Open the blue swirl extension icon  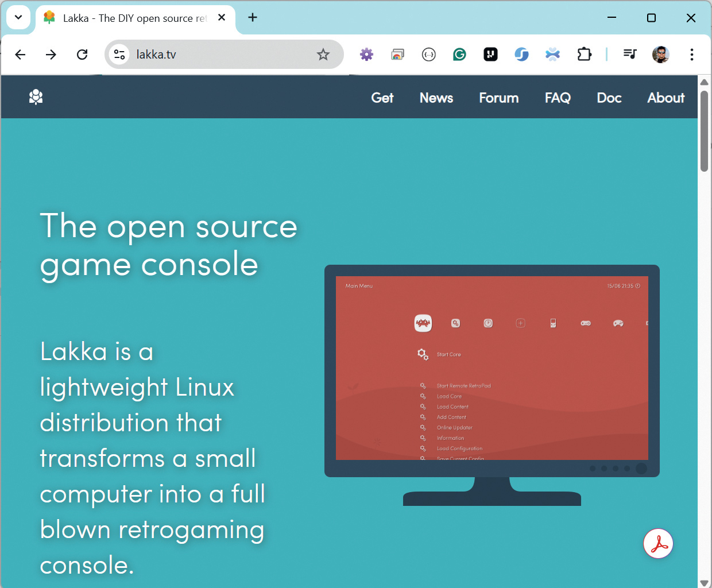pyautogui.click(x=521, y=55)
